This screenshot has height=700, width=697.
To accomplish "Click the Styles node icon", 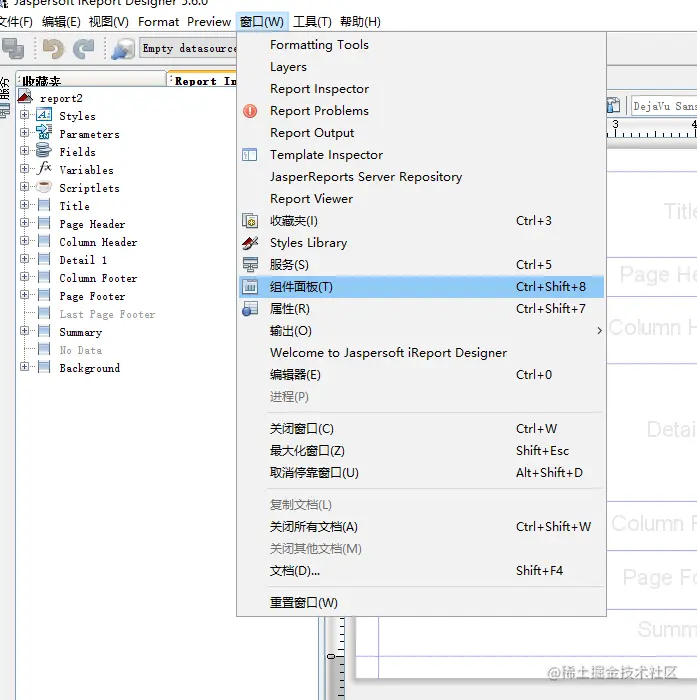I will coord(44,115).
